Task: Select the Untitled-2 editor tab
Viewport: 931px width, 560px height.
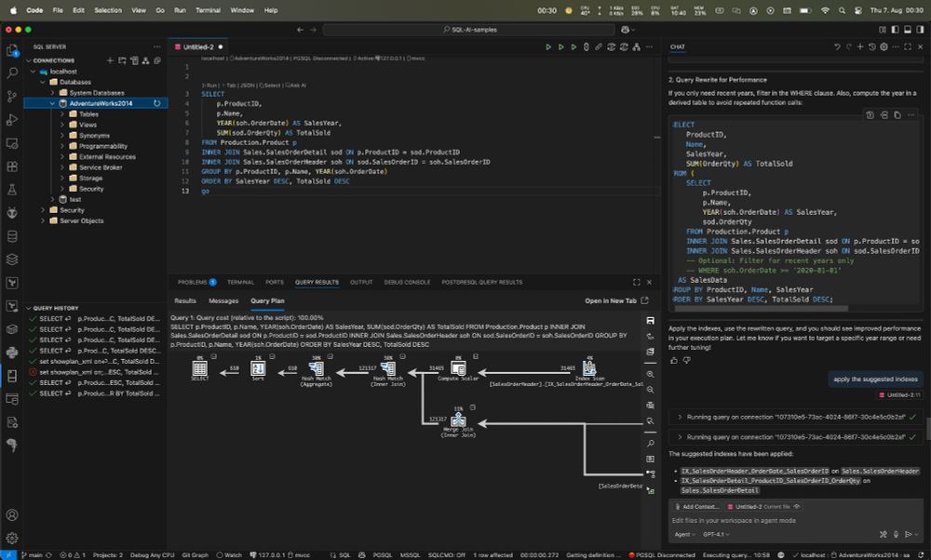Action: pyautogui.click(x=198, y=47)
